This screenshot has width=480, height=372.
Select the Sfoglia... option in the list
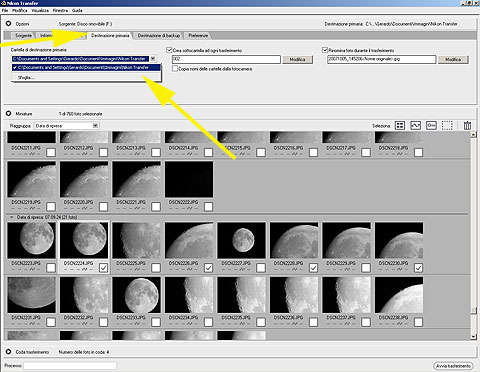(x=26, y=77)
